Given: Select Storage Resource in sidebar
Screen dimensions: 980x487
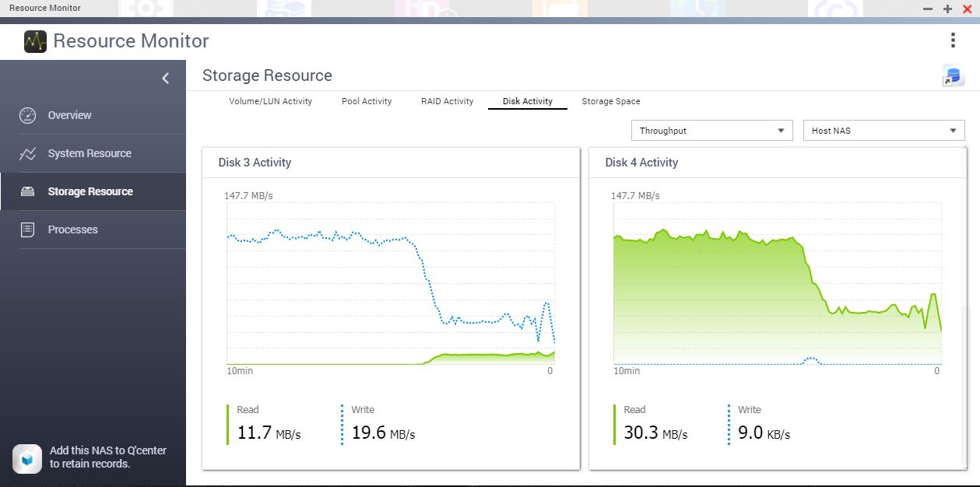Looking at the screenshot, I should pos(93,191).
